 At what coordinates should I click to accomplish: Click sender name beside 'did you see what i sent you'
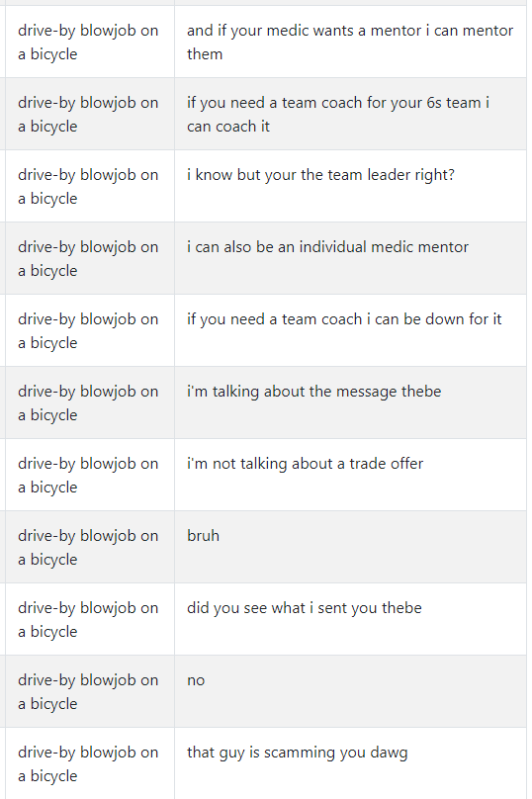pos(88,620)
